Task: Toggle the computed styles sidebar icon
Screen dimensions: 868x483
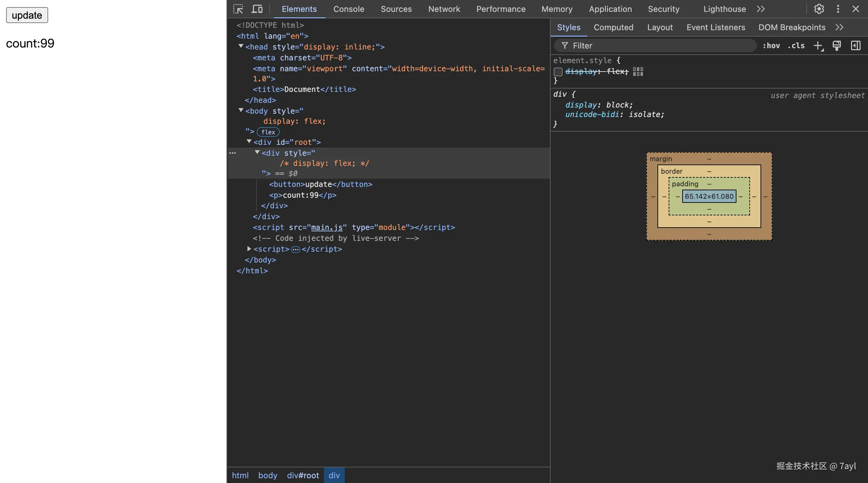Action: coord(855,46)
